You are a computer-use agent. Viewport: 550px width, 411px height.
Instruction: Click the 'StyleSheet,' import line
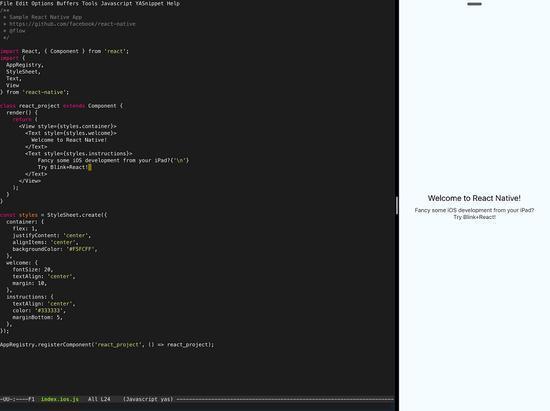tap(23, 72)
